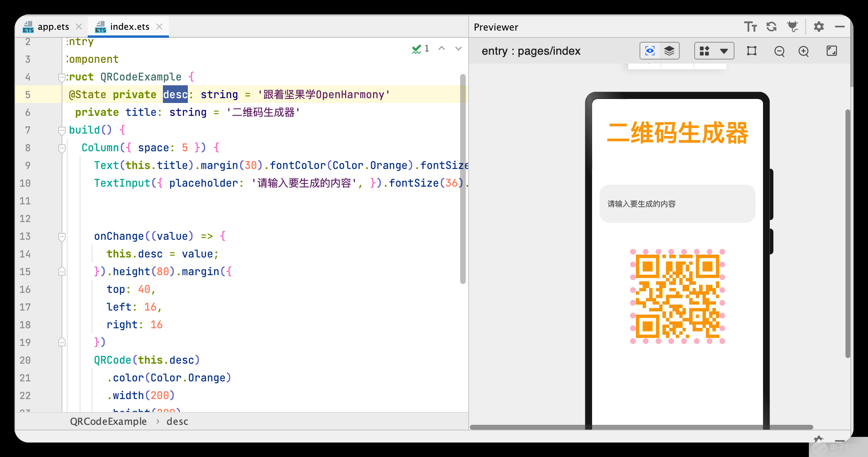Click the plug debug icon in Previewer
The image size is (868, 457).
coord(792,27)
